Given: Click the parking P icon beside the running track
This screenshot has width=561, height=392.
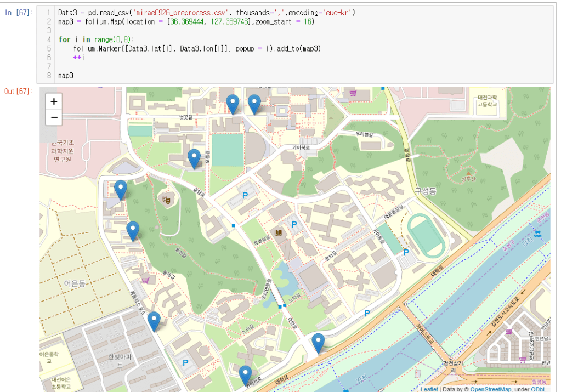Looking at the screenshot, I should coord(406,252).
